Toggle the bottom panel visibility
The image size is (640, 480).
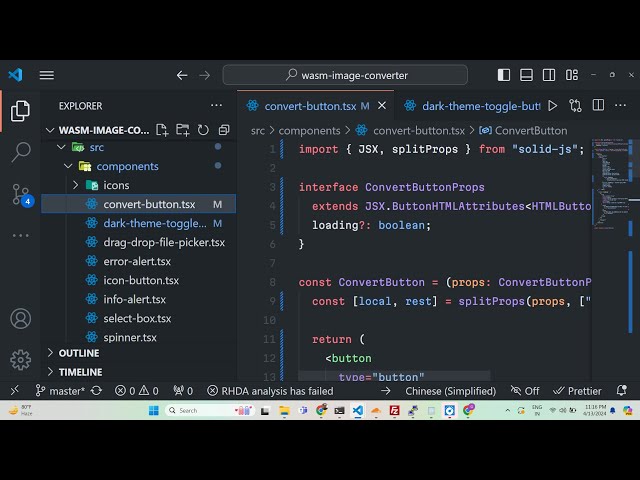coord(526,75)
